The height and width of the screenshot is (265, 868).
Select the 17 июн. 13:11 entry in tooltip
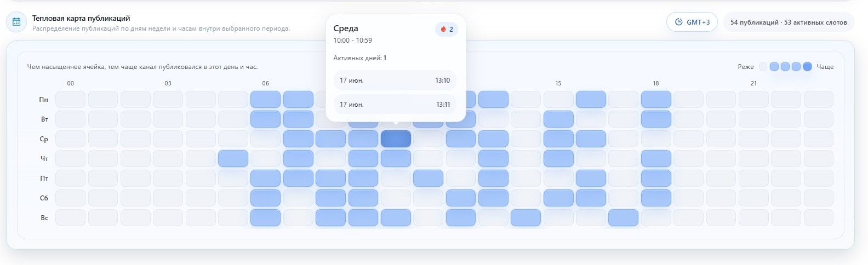[395, 104]
